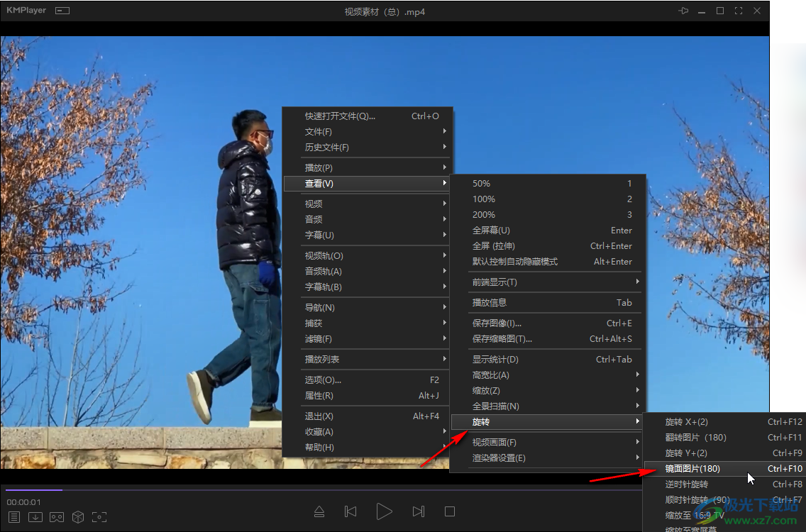Select 旋转 X+(2) option
The image size is (806, 532).
click(x=725, y=422)
